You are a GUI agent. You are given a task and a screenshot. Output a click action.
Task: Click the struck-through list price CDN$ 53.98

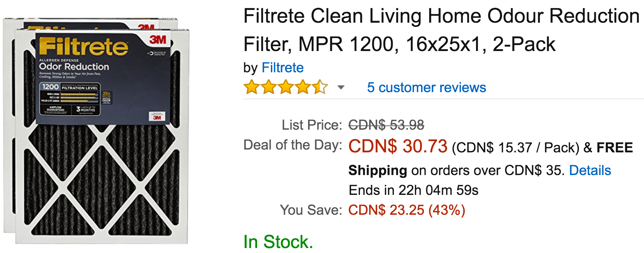386,125
